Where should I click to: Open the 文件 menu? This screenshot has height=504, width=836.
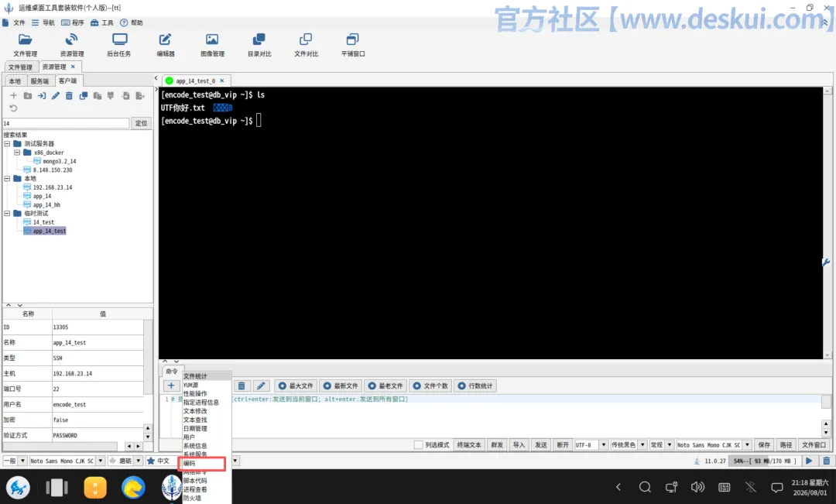[x=14, y=22]
